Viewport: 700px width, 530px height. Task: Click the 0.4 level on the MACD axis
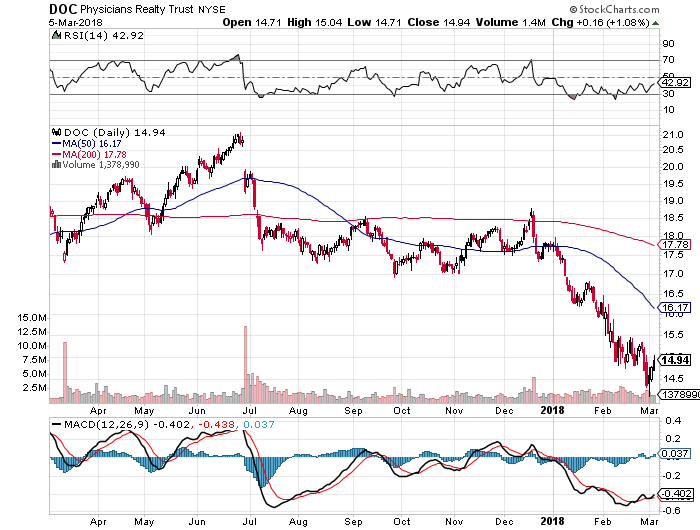pos(673,421)
